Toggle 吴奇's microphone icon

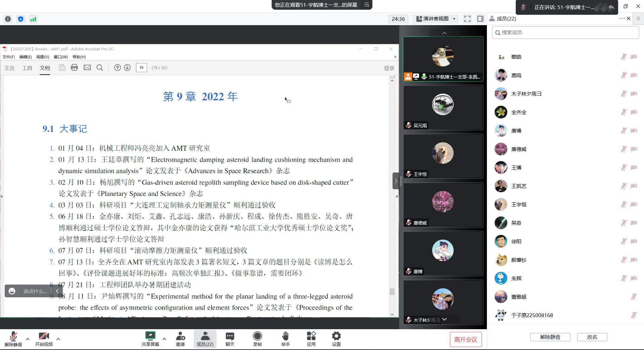(624, 223)
